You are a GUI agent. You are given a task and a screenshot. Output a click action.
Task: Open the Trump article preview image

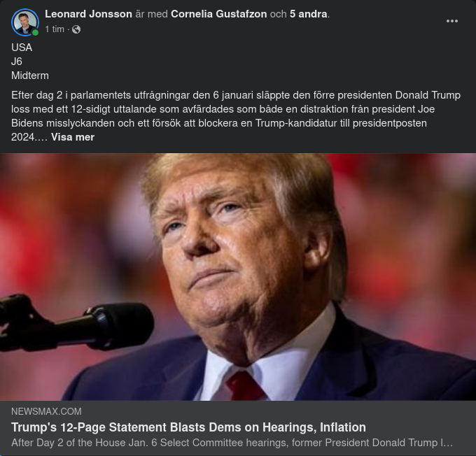click(238, 277)
